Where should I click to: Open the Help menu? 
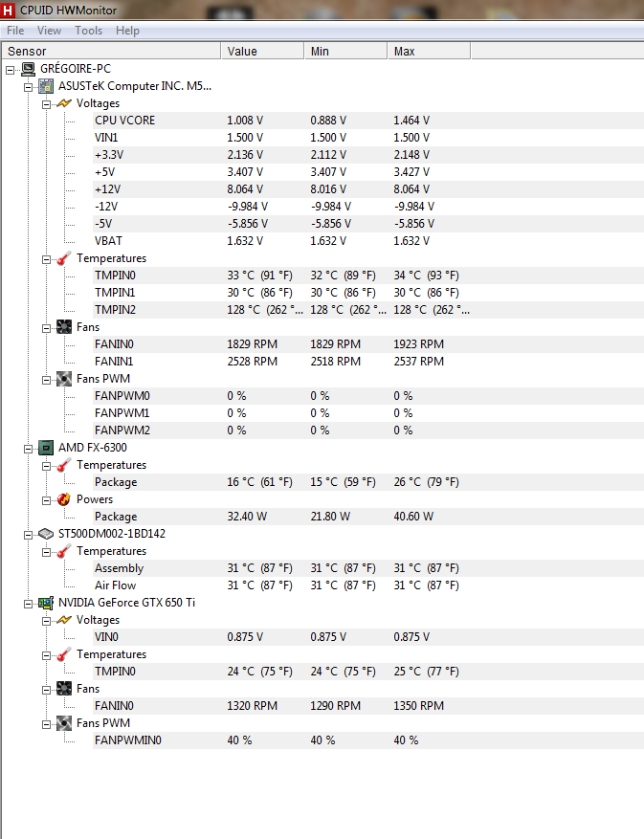pyautogui.click(x=127, y=31)
